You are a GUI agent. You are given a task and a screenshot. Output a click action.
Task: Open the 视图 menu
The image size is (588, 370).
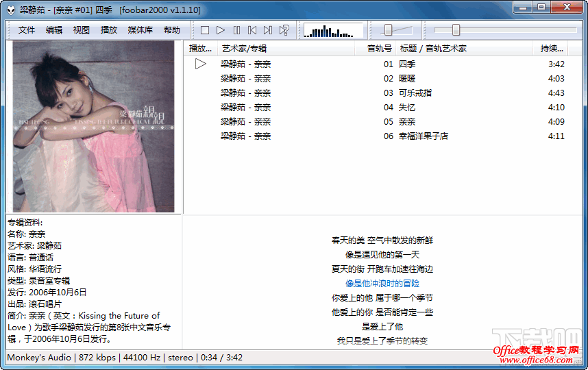(82, 30)
